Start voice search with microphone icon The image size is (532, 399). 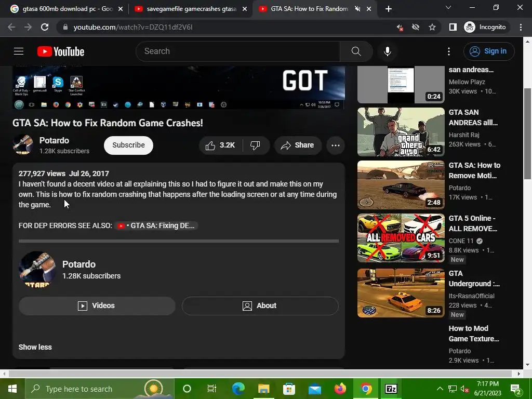(387, 51)
